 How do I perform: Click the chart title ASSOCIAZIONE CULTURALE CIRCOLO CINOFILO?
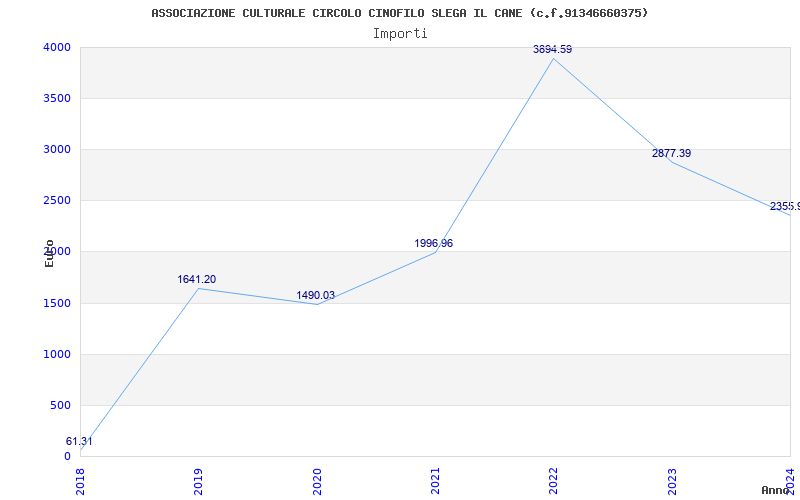coord(399,13)
